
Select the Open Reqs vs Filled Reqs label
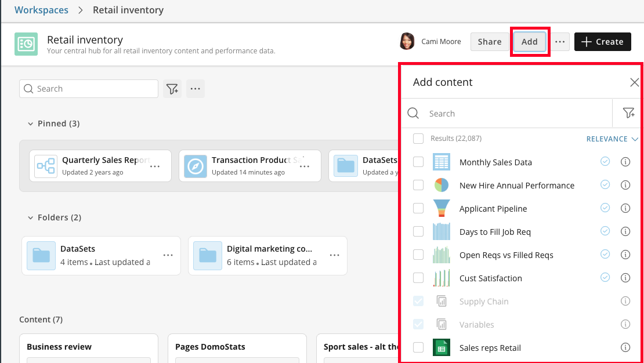(506, 255)
